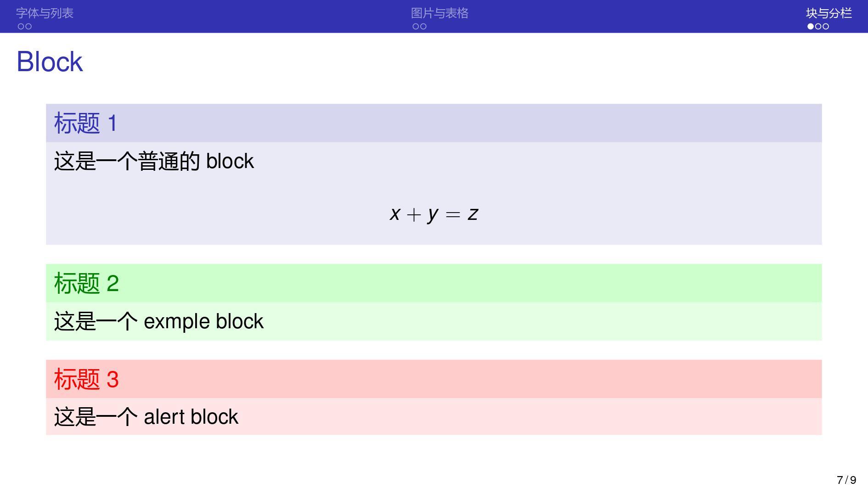Click second slide dot under 图片与表格

423,27
